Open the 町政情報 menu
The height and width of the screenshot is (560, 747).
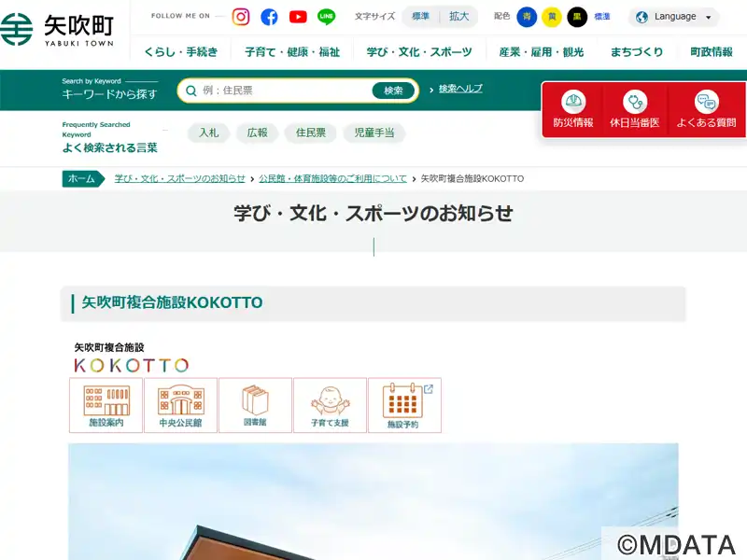tap(712, 52)
